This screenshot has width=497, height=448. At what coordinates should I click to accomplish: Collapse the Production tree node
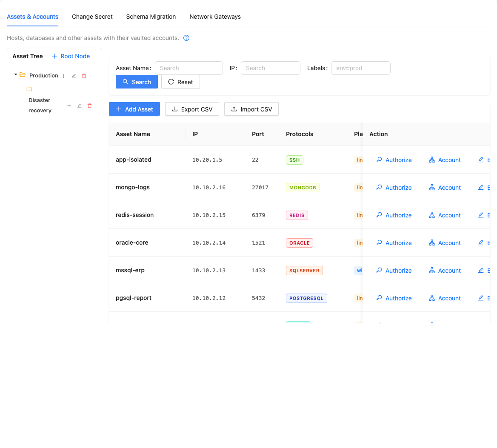point(15,74)
